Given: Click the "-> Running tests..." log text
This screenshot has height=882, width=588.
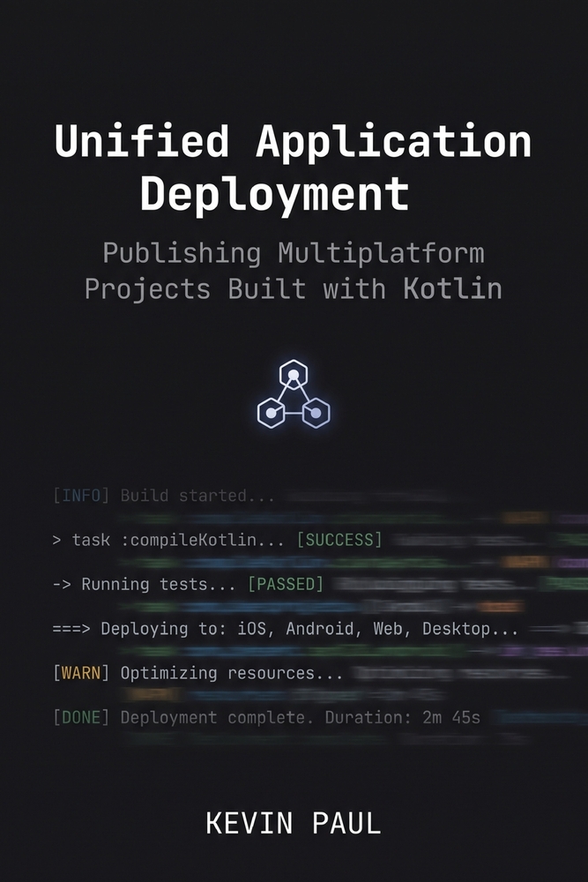Looking at the screenshot, I should point(144,585).
